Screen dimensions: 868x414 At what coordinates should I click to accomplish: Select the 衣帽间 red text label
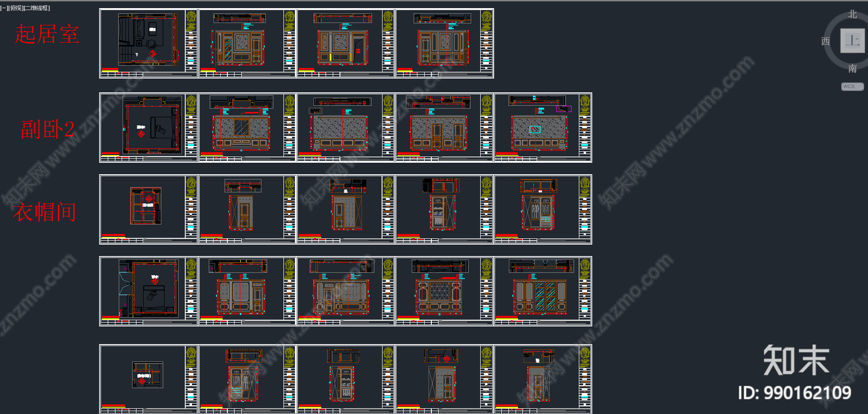pyautogui.click(x=44, y=212)
